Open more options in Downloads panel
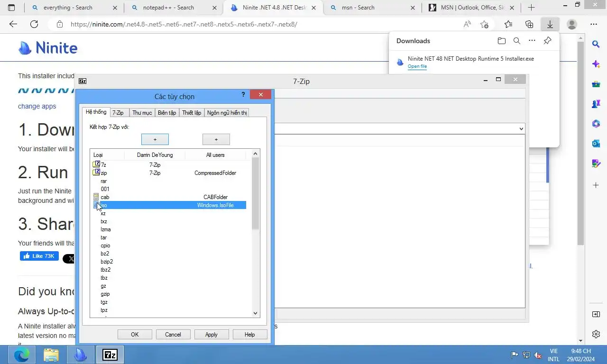607x364 pixels. pos(532,41)
